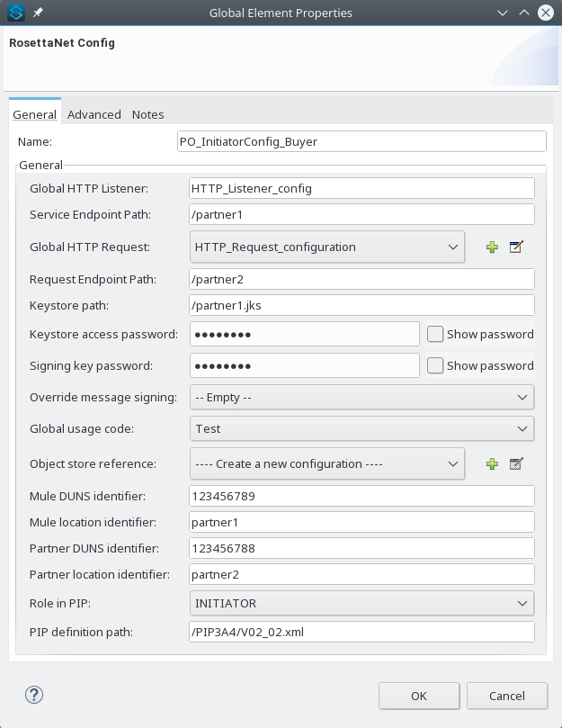The image size is (562, 728).
Task: Click the Cancel button
Action: pos(507,696)
